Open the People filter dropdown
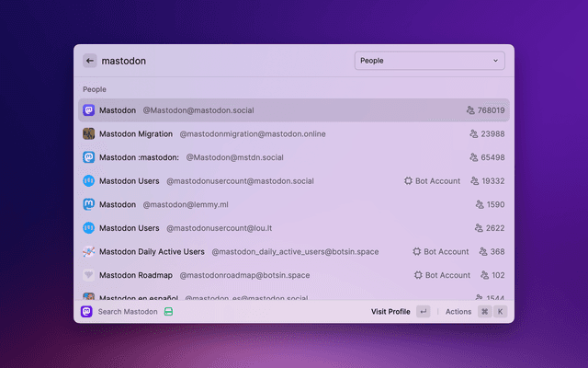Viewport: 588px width, 368px height. click(429, 61)
